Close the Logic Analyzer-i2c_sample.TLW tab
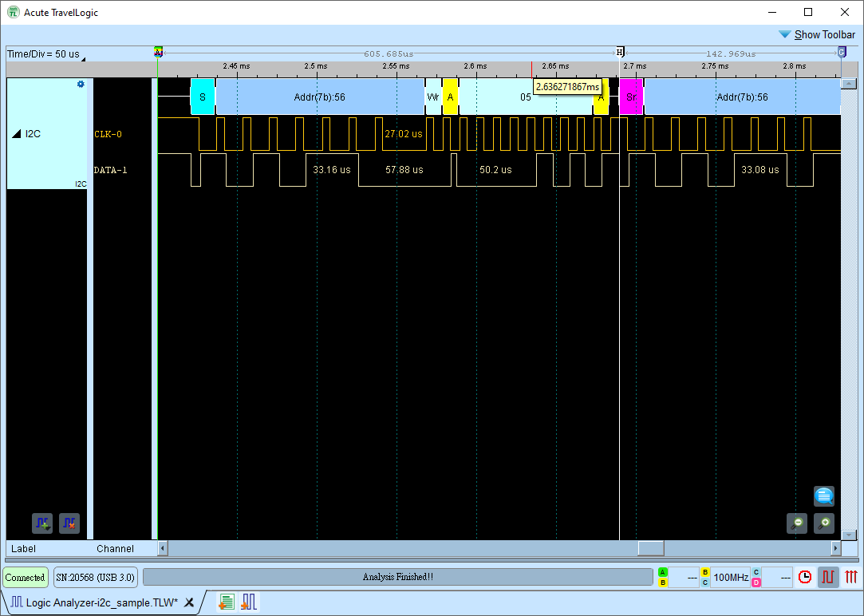864x616 pixels. [x=189, y=602]
